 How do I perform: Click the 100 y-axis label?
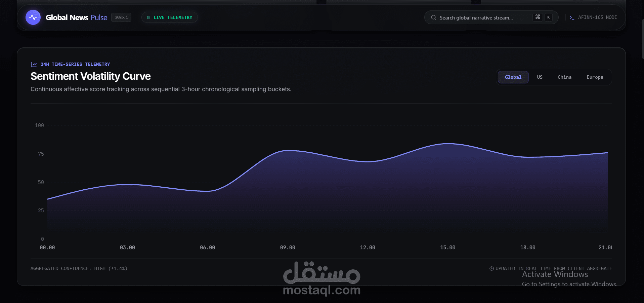tap(39, 125)
